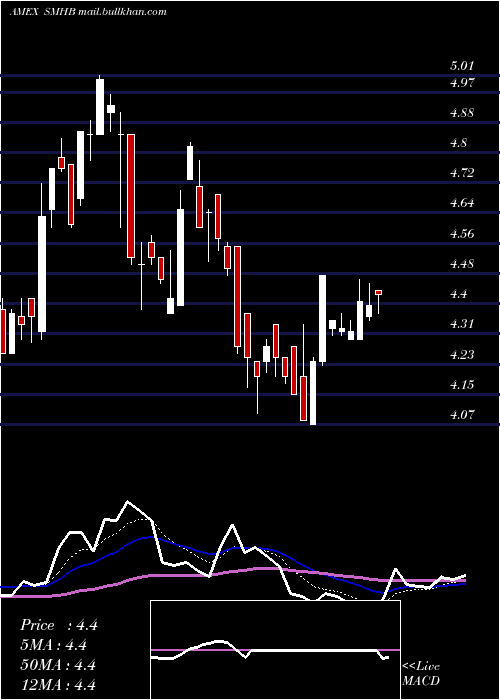Click the tallest white candlestick at the 4.97 peak
The width and height of the screenshot is (500, 700).
click(x=100, y=106)
